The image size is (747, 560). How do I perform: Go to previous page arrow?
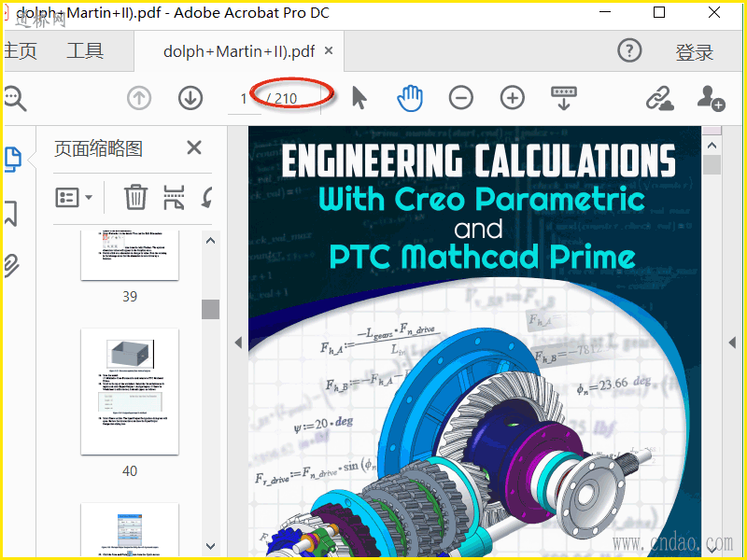[x=139, y=98]
